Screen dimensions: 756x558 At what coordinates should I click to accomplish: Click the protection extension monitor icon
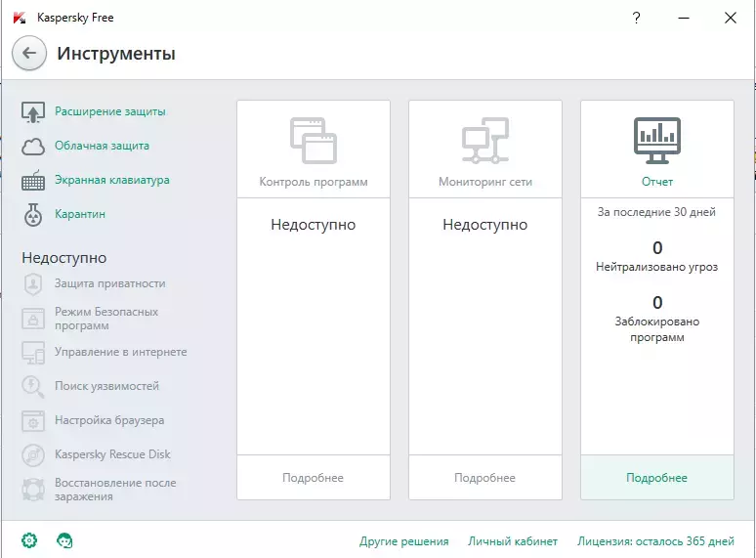pos(33,111)
